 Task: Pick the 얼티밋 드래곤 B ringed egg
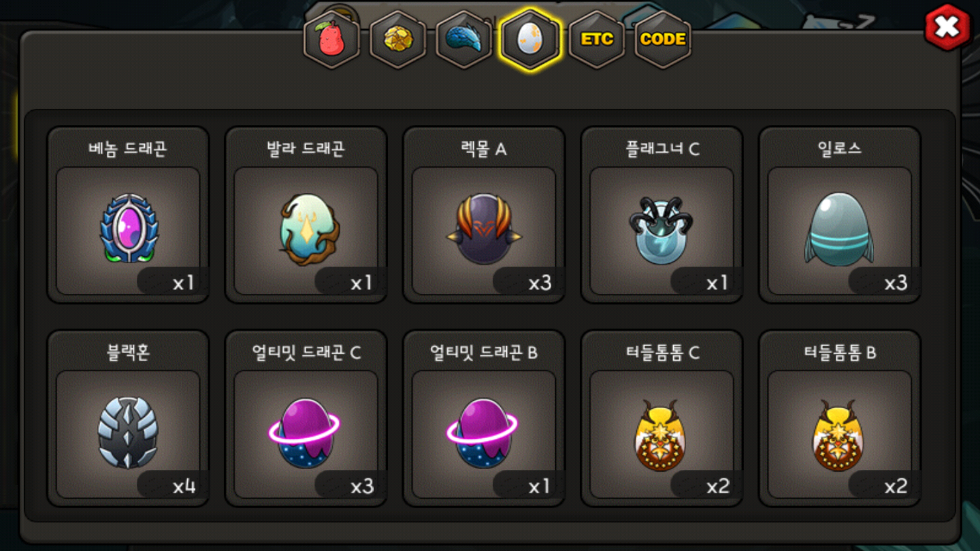click(x=482, y=433)
